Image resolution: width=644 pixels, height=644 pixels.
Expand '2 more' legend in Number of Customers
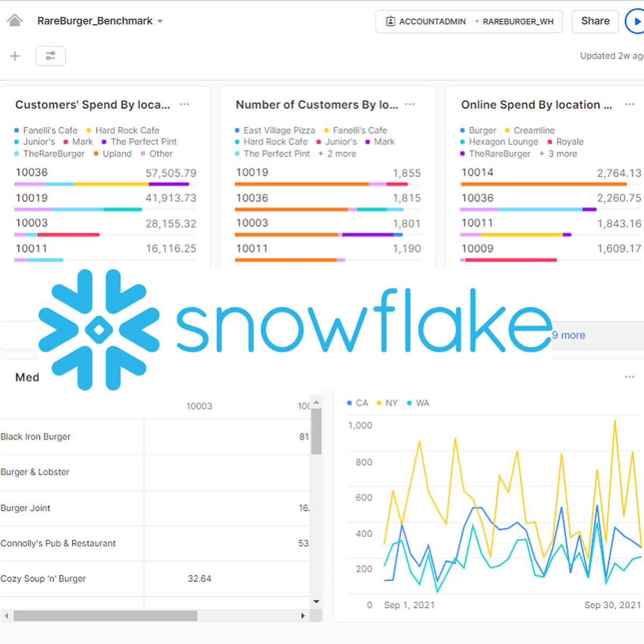337,153
